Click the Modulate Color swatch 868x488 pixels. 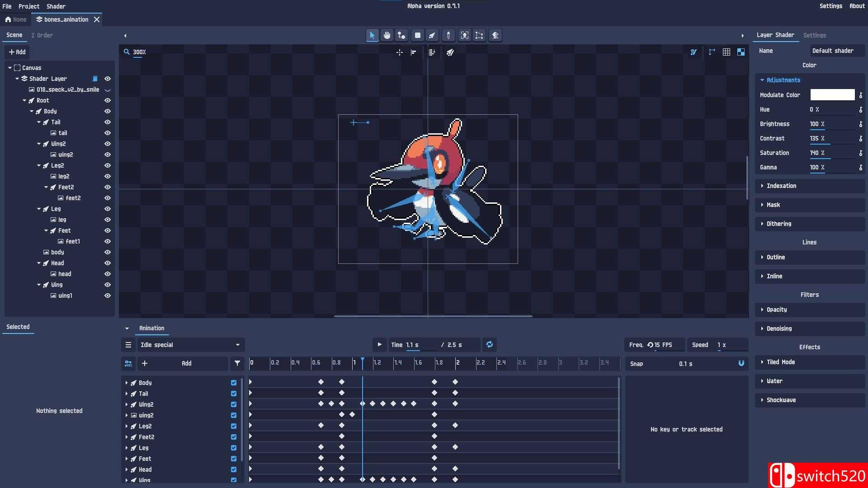pyautogui.click(x=832, y=95)
